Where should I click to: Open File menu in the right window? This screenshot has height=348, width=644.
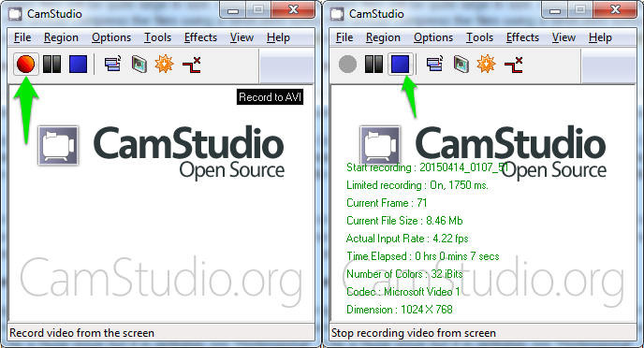click(x=344, y=37)
